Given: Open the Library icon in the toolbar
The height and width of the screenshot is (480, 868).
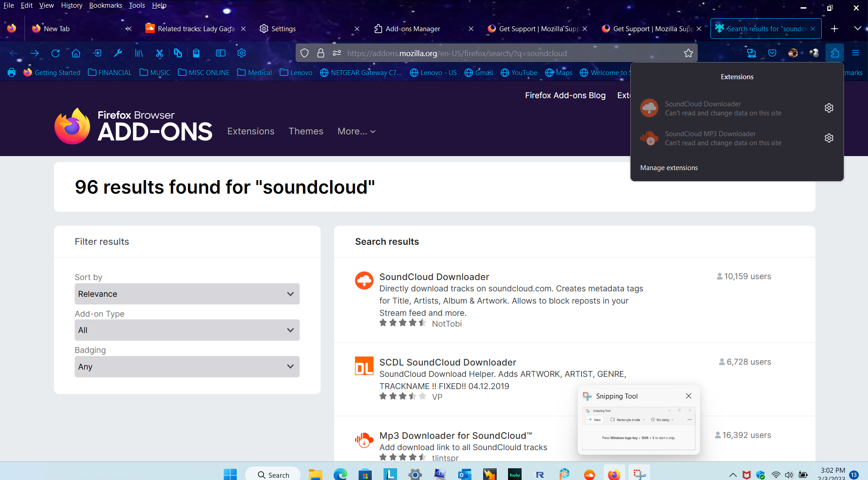Looking at the screenshot, I should (x=139, y=53).
